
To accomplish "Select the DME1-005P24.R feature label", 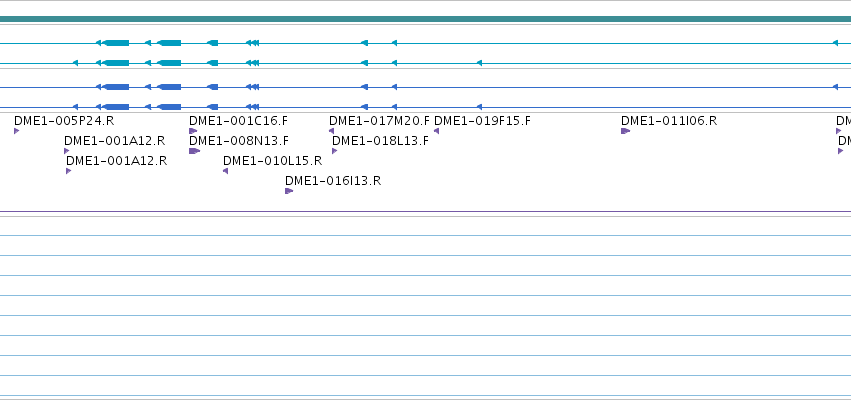I will (64, 121).
